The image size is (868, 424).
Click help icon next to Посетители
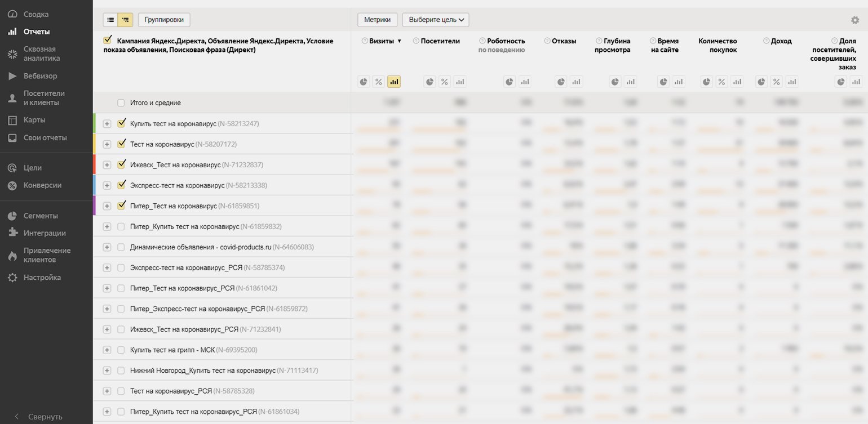[x=416, y=41]
